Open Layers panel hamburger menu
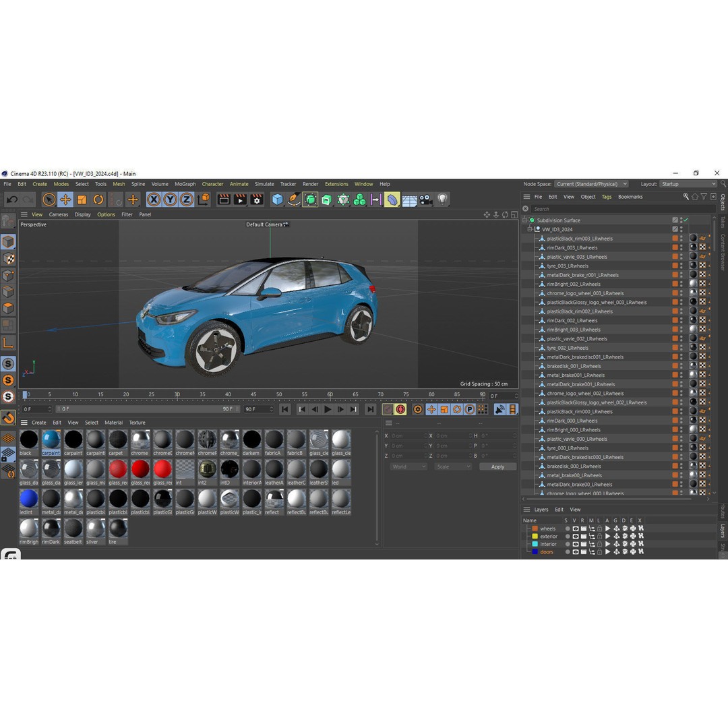The height and width of the screenshot is (728, 728). (x=526, y=510)
